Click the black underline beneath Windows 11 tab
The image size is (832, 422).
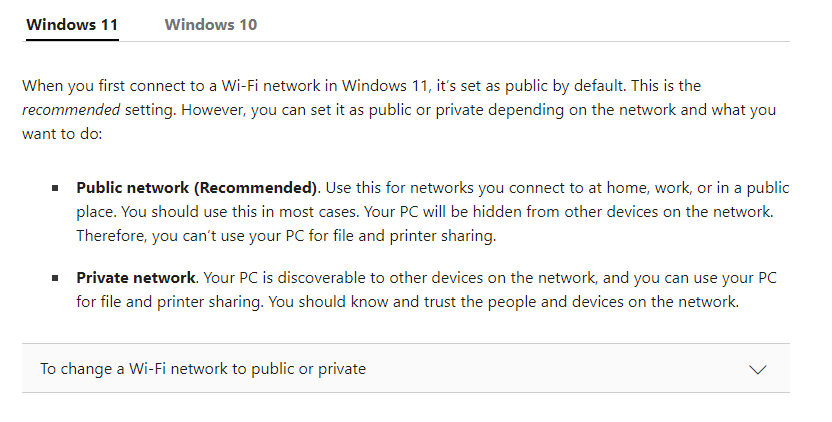pyautogui.click(x=72, y=39)
